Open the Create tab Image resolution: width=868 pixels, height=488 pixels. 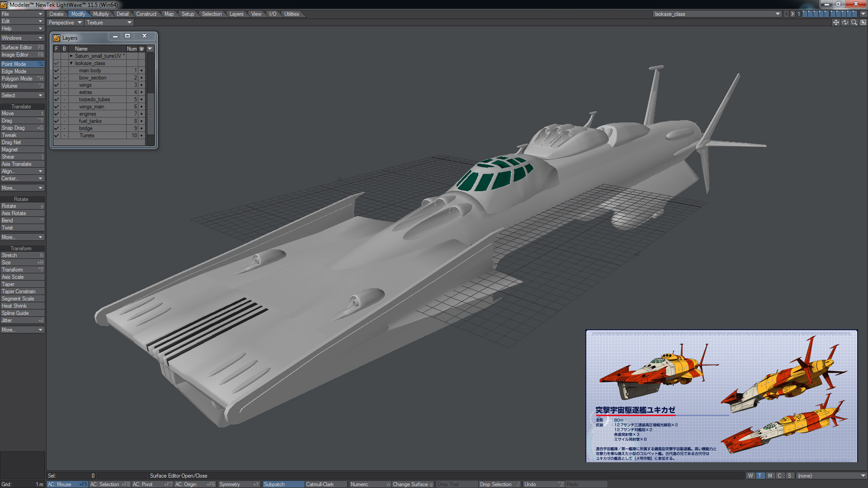57,14
